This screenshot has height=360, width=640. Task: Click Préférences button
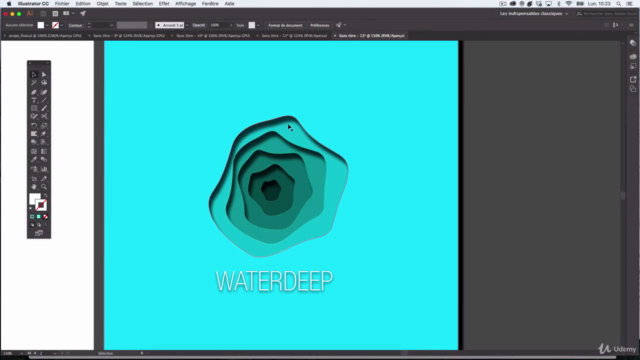(320, 25)
